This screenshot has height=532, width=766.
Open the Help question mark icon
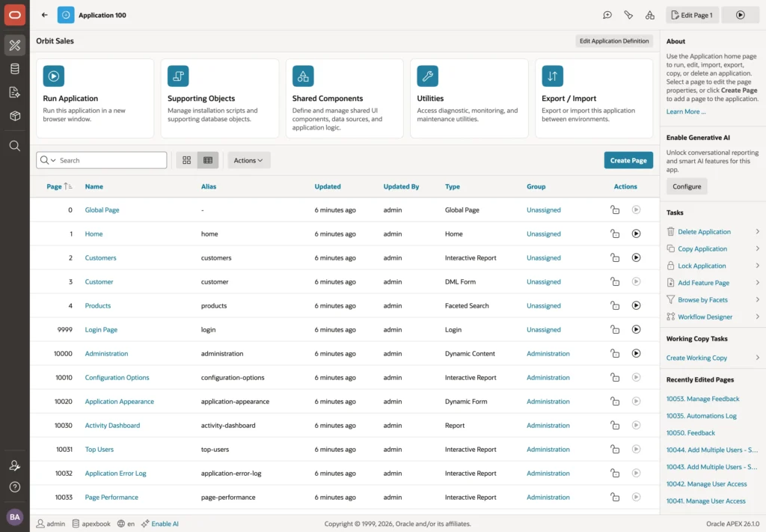pyautogui.click(x=15, y=487)
